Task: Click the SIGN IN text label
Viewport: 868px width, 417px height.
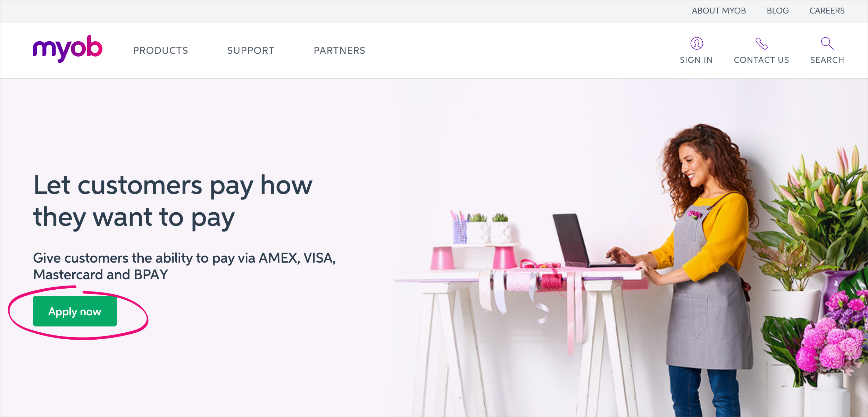Action: [696, 60]
